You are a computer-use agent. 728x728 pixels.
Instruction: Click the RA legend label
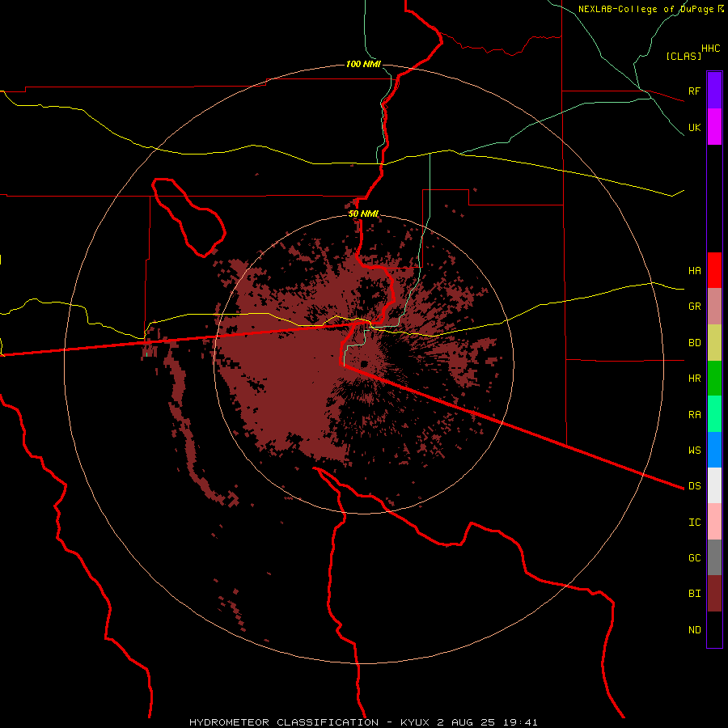(x=694, y=415)
